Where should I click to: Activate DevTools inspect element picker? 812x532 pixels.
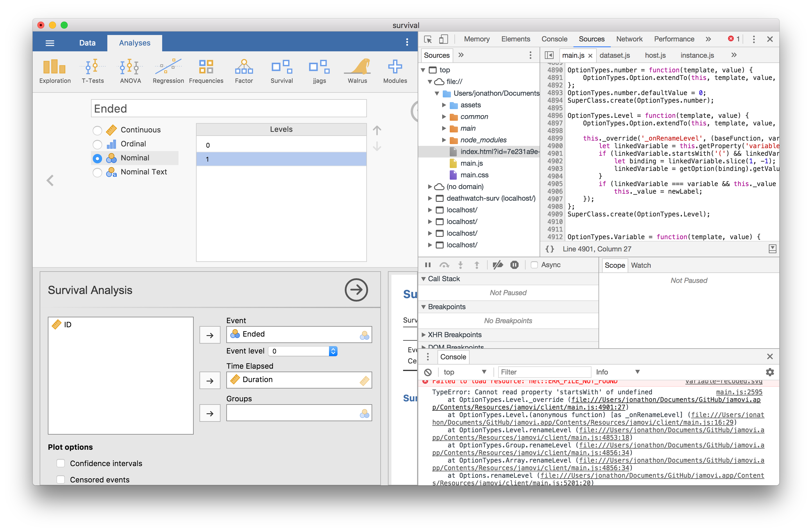point(428,39)
